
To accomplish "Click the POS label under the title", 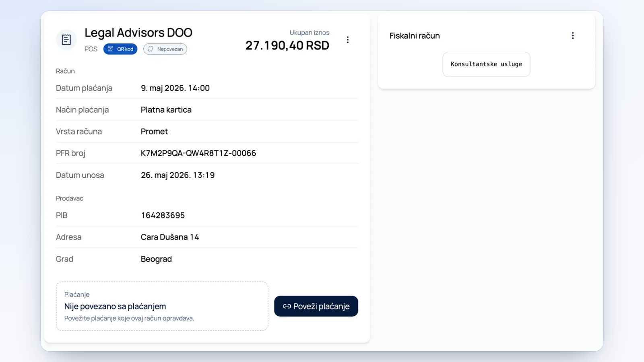I will point(91,49).
